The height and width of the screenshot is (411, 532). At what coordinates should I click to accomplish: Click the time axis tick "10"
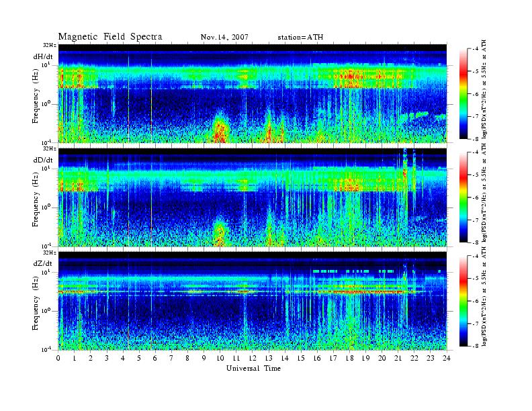pos(220,358)
